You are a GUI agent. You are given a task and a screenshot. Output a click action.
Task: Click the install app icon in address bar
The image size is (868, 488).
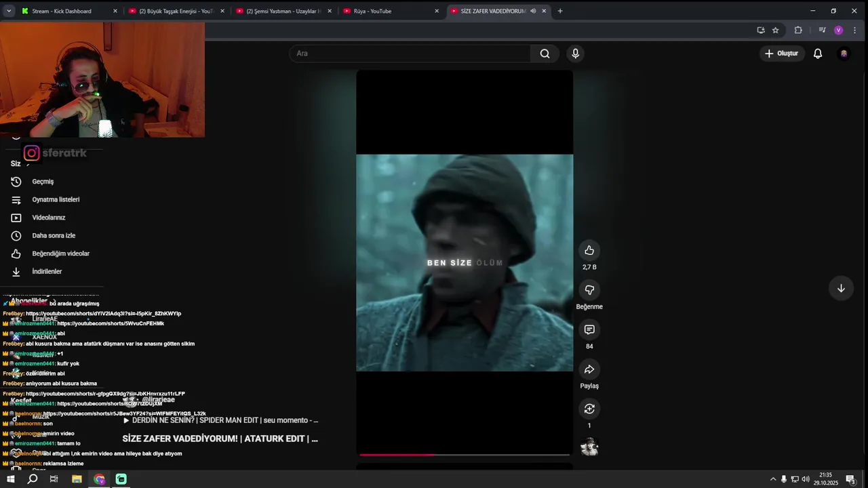(x=760, y=30)
